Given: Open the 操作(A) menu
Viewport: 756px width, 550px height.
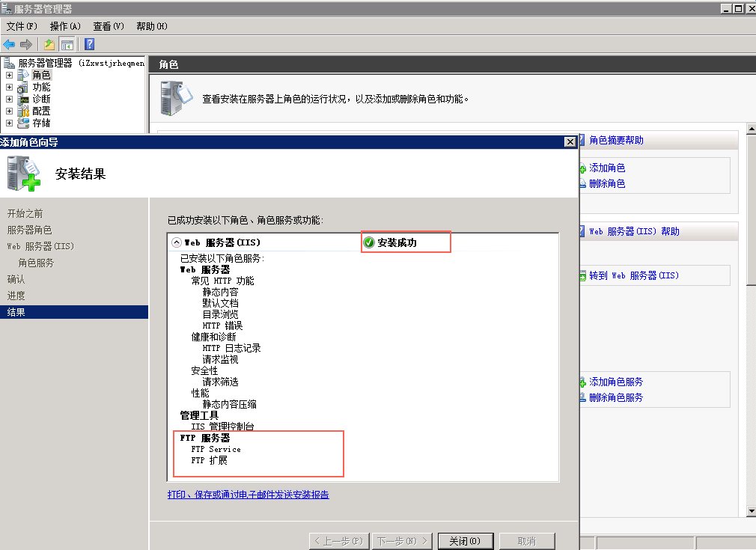Looking at the screenshot, I should pos(65,26).
